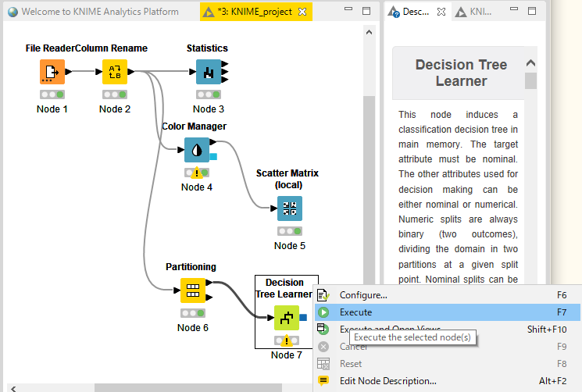Switch to the Description panel tab
The image size is (582, 392).
click(416, 12)
